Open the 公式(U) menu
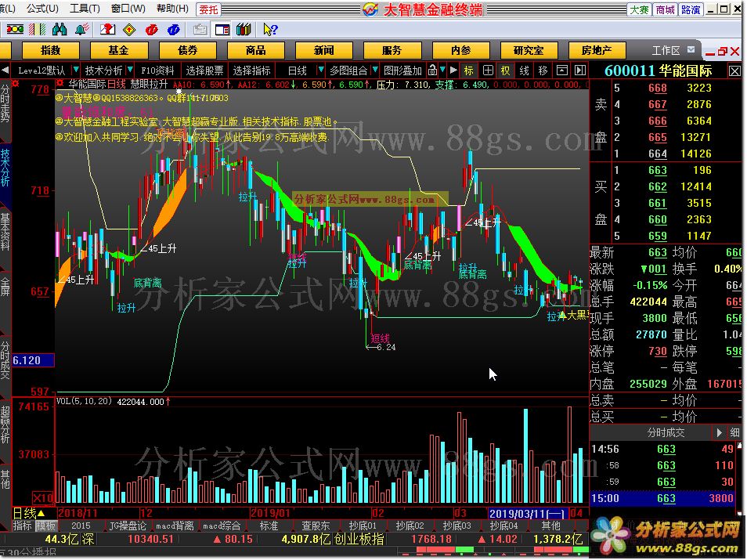The image size is (747, 560). click(x=42, y=9)
